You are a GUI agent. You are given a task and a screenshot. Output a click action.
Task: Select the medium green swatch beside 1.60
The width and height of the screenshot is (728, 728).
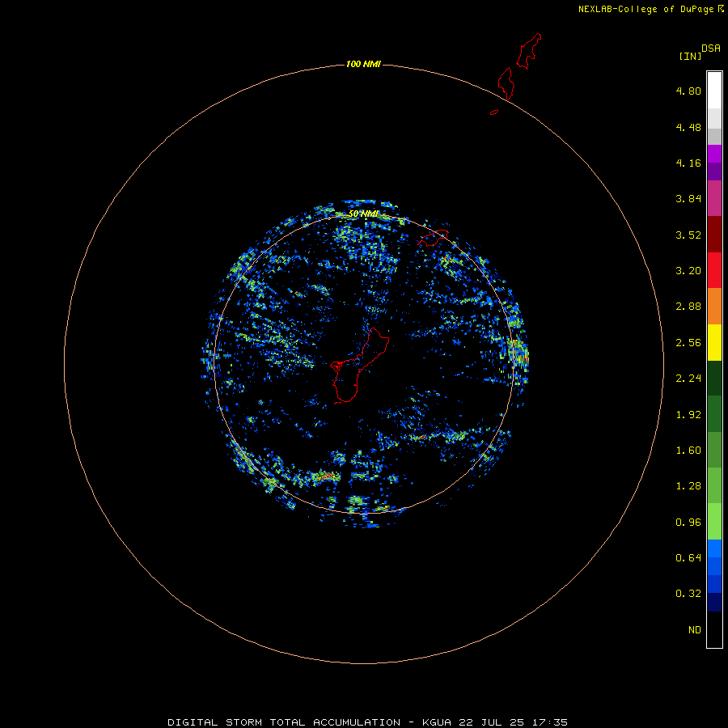pyautogui.click(x=714, y=450)
